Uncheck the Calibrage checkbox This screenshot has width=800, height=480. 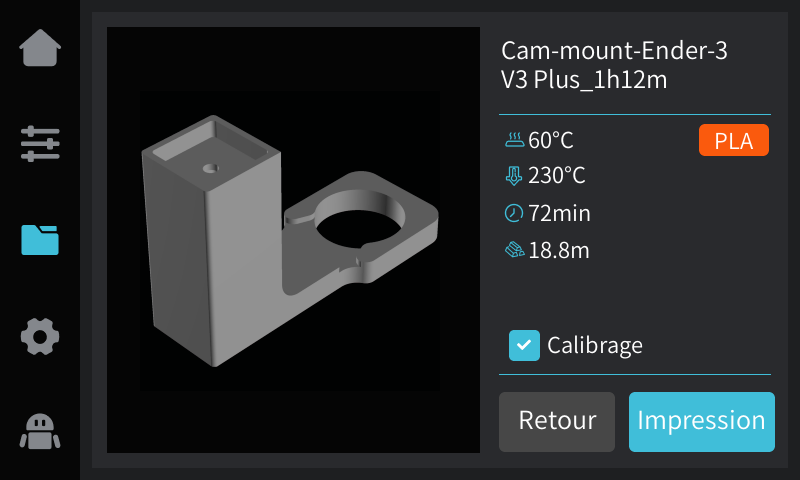[524, 345]
